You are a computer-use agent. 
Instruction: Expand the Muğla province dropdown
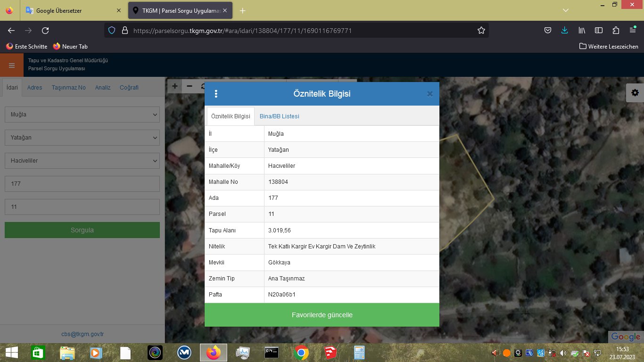coord(82,115)
